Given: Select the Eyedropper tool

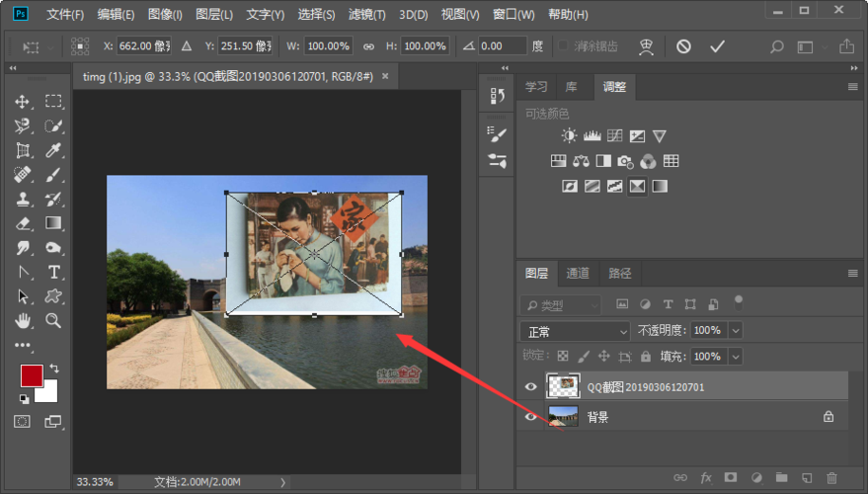Looking at the screenshot, I should tap(53, 150).
